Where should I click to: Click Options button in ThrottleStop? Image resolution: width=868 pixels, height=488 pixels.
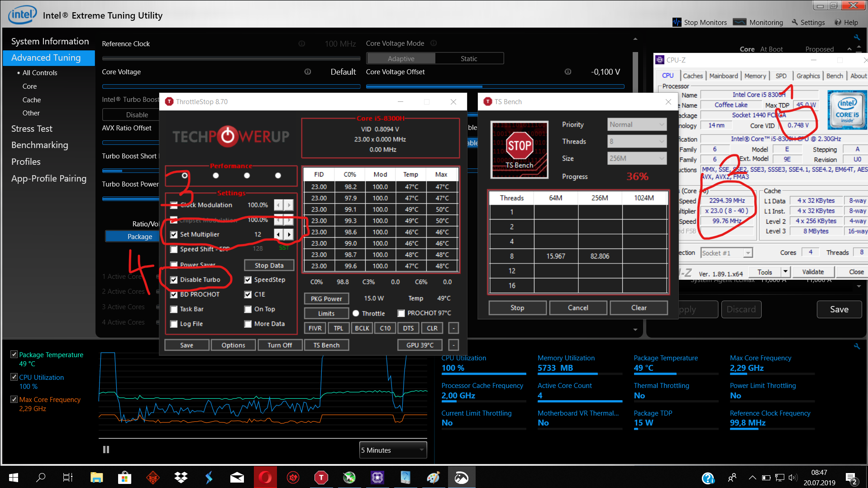[233, 345]
